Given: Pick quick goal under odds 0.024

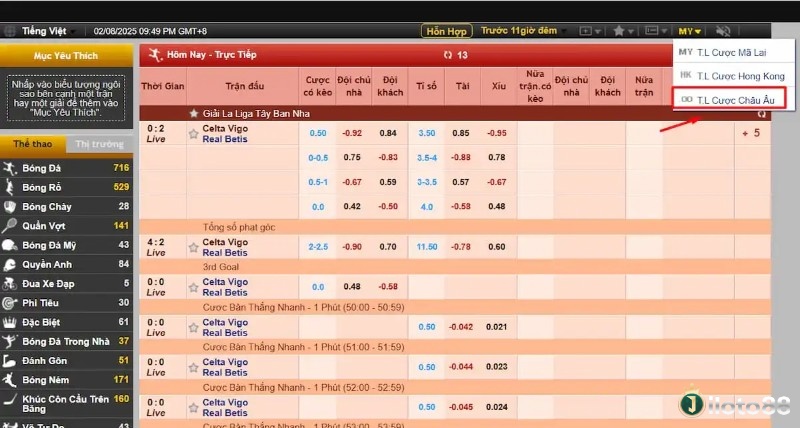Looking at the screenshot, I should point(496,407).
